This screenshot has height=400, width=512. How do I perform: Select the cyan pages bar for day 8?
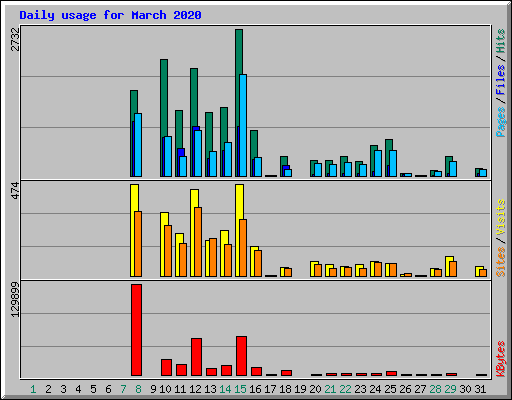[138, 145]
